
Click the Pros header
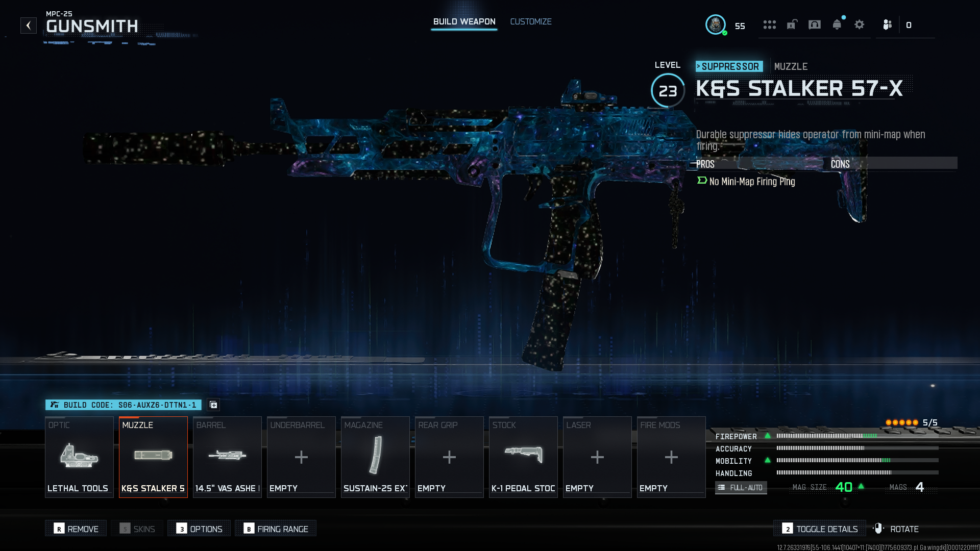(705, 164)
